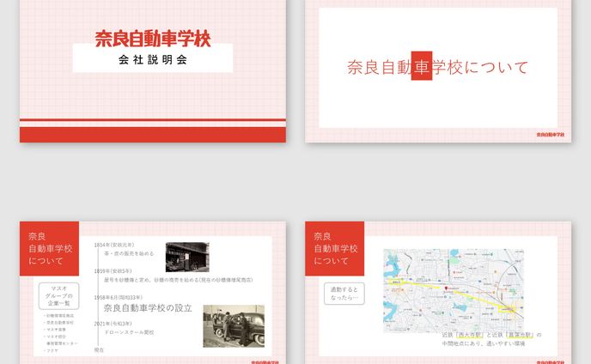
Task: Click the old storefront black-and-white photo
Action: tap(186, 258)
